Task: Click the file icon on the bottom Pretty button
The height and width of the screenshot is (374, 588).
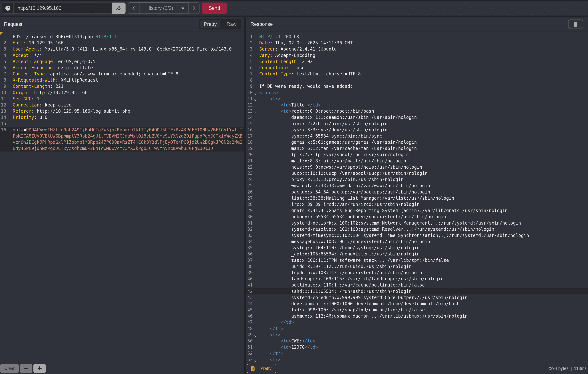Action: (253, 368)
